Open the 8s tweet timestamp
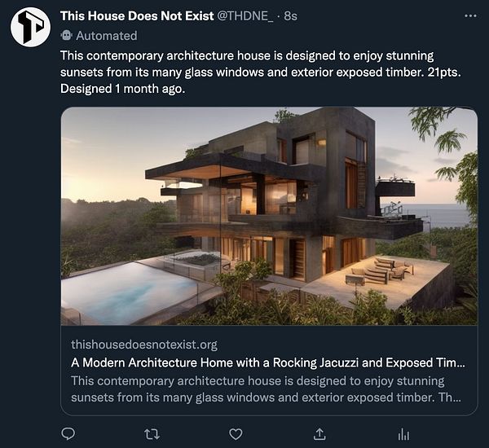The width and height of the screenshot is (489, 448). 290,16
